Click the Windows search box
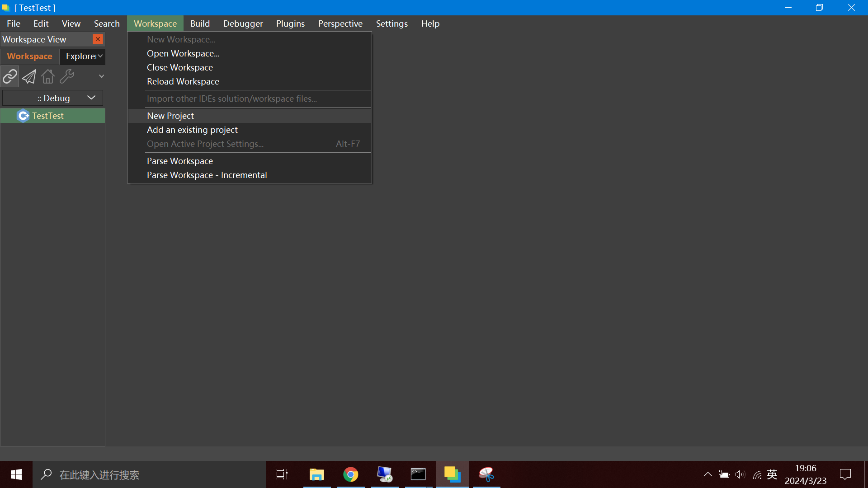868x488 pixels. [x=149, y=474]
